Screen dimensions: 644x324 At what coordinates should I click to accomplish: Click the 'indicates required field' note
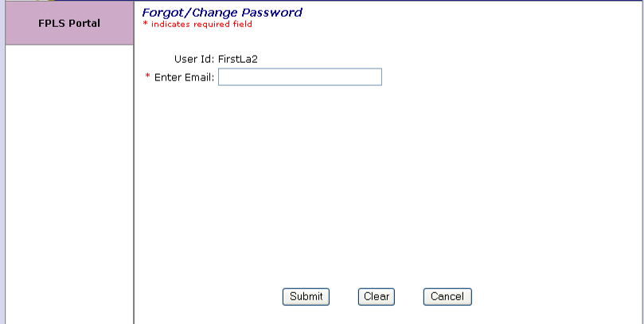click(201, 25)
